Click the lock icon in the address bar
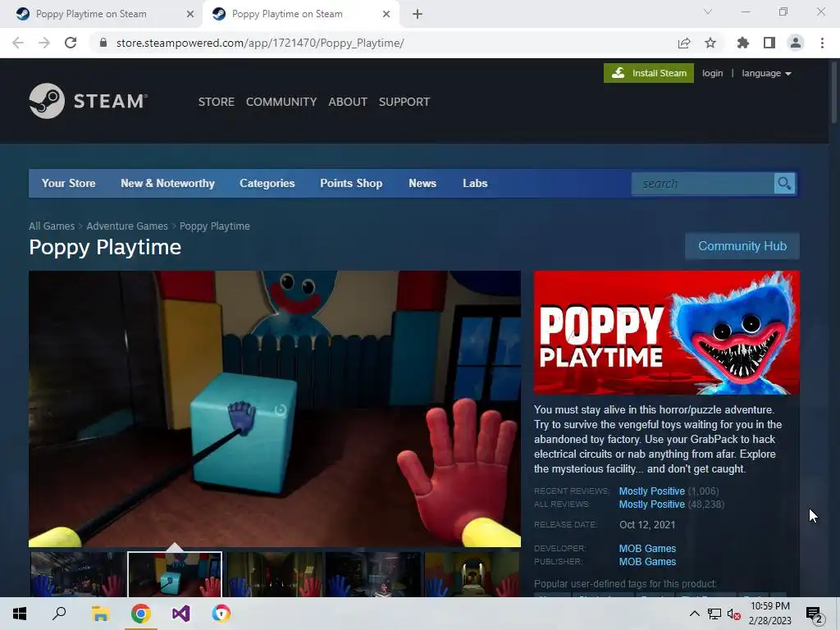The width and height of the screenshot is (840, 630). pos(103,43)
